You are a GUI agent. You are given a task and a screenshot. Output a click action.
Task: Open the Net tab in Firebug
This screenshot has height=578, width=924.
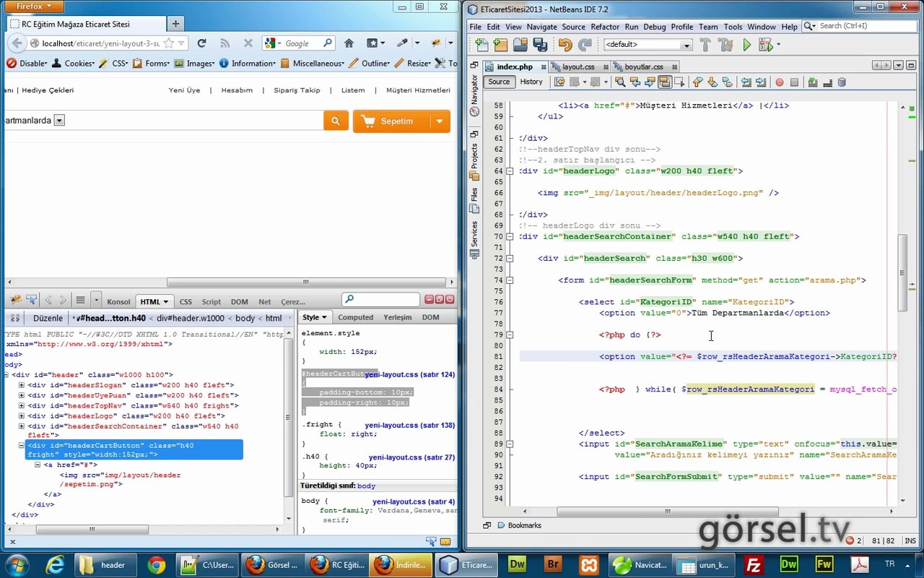point(265,302)
